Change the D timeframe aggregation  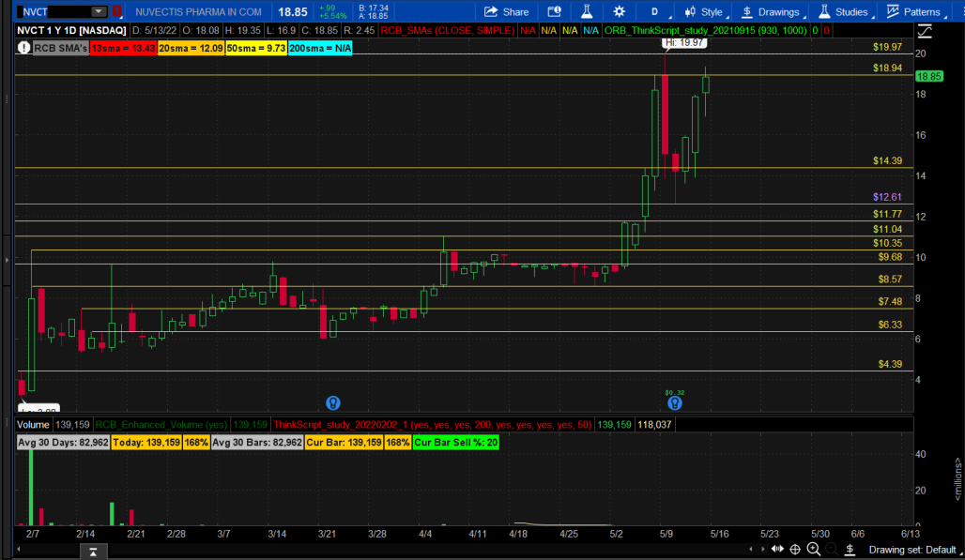pos(655,11)
